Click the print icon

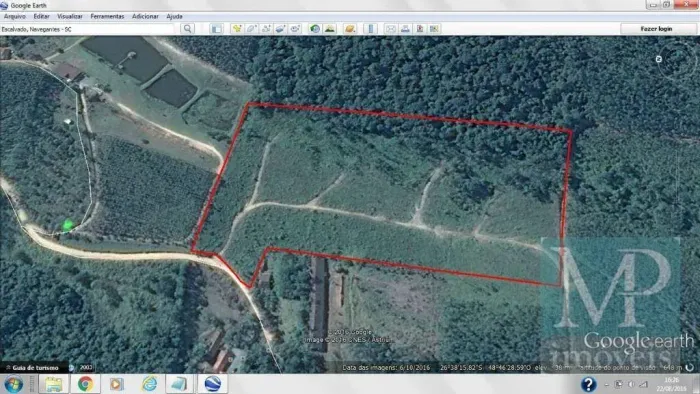point(405,29)
